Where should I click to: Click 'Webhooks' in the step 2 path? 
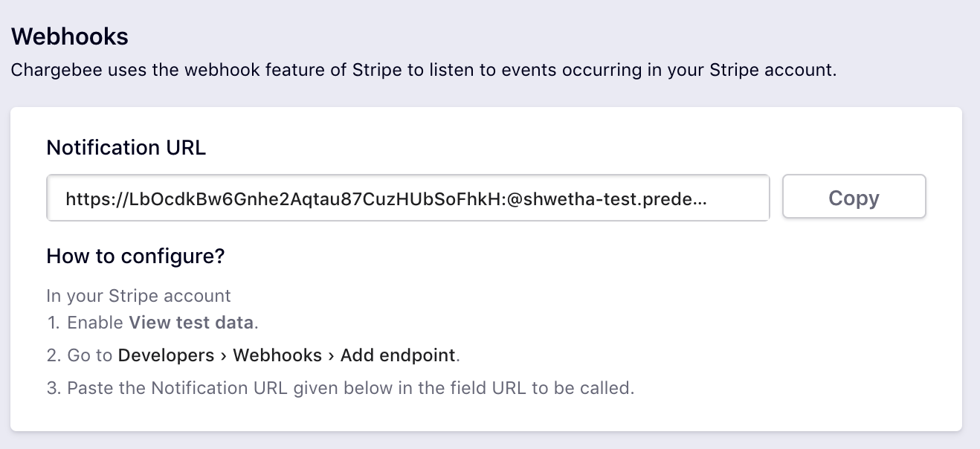(x=277, y=355)
